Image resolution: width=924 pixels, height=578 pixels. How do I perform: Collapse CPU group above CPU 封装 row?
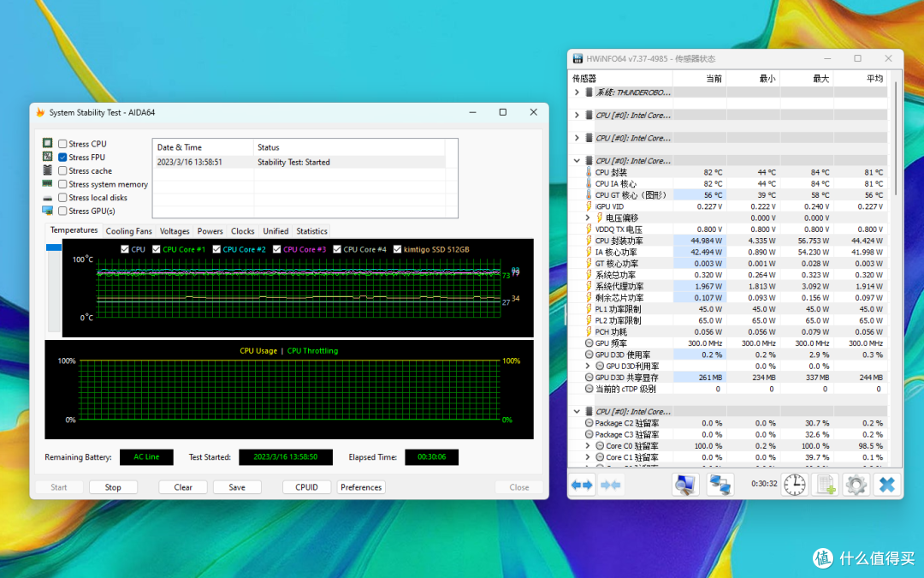pyautogui.click(x=577, y=160)
